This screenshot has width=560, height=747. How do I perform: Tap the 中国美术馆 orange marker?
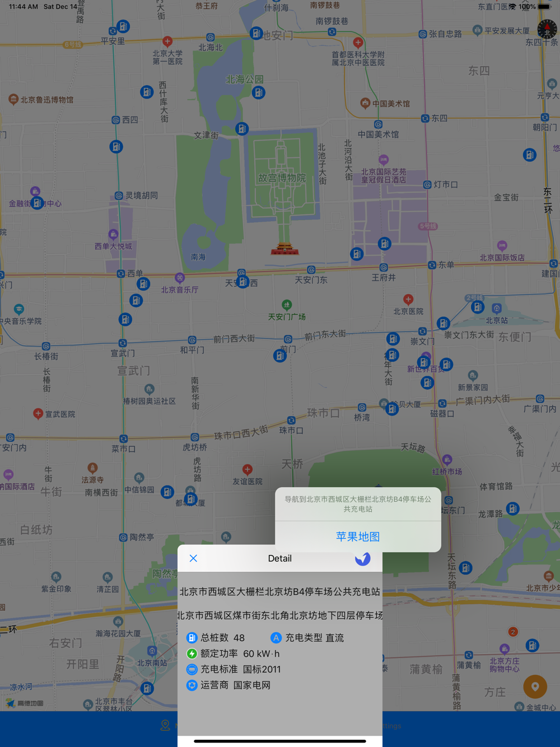pyautogui.click(x=365, y=103)
